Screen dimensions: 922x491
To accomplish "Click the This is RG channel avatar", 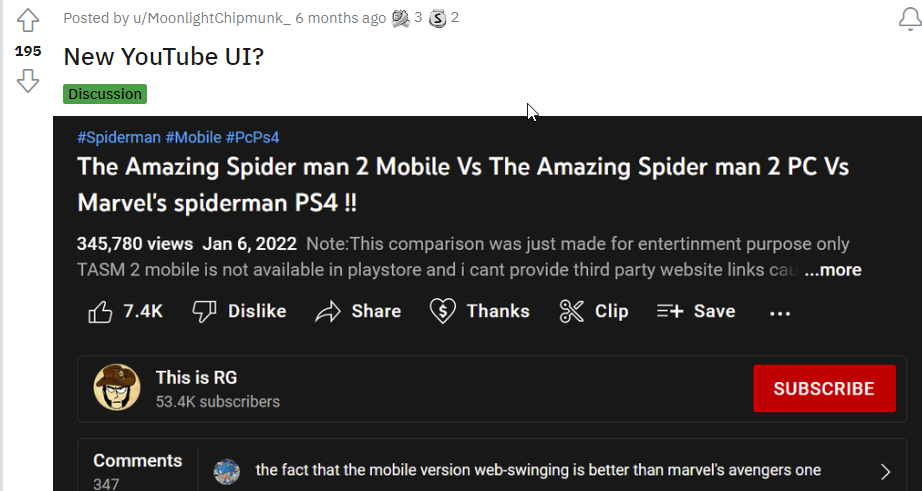I will pos(117,388).
